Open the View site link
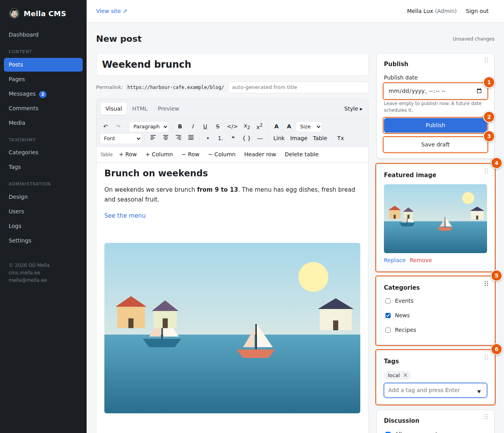 [111, 11]
